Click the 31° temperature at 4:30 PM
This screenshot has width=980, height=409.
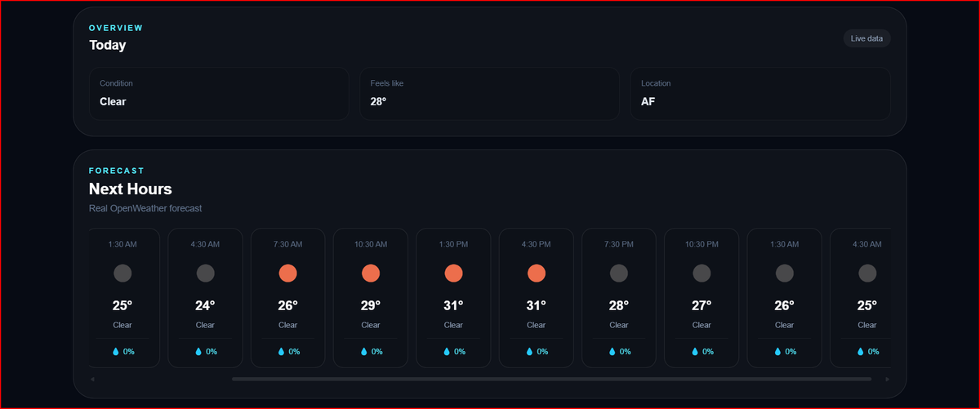(x=536, y=305)
